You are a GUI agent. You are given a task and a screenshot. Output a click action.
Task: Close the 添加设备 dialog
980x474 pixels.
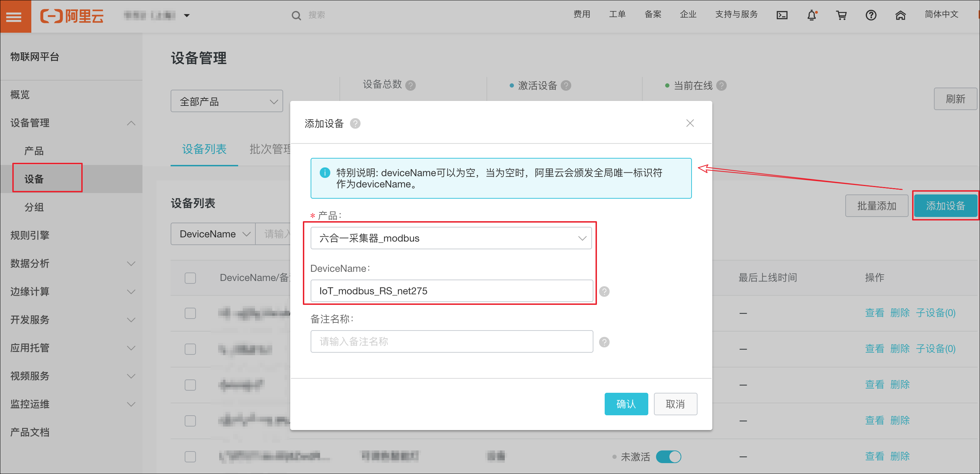pos(690,123)
